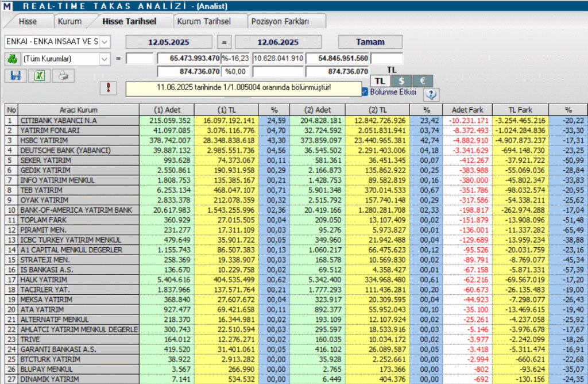Click the empty field beside Tüm Kurumlar
The width and height of the screenshot is (588, 384).
pos(140,59)
